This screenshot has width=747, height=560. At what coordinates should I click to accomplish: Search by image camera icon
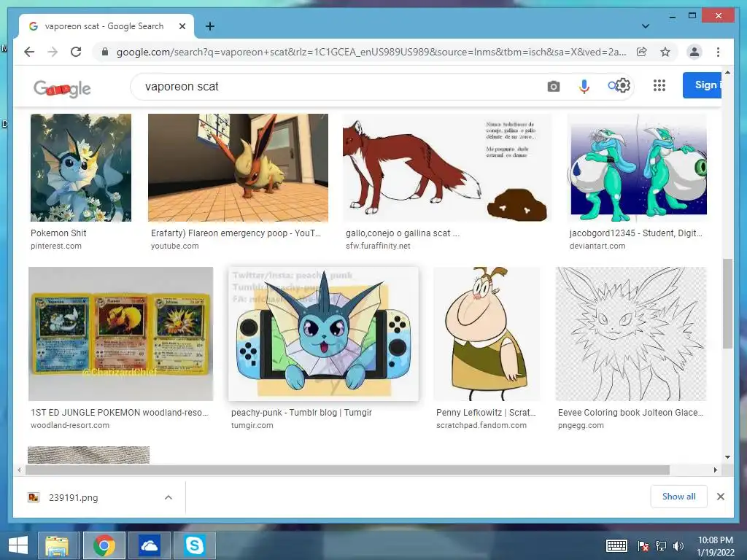pos(553,86)
